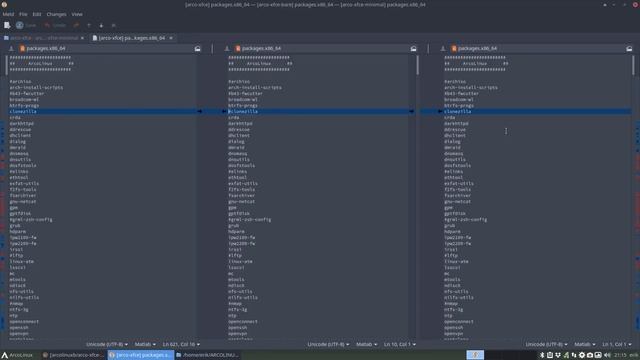Open right pane Matlab syntax dropdown
Viewport: 640px width, 360px height.
[x=584, y=344]
